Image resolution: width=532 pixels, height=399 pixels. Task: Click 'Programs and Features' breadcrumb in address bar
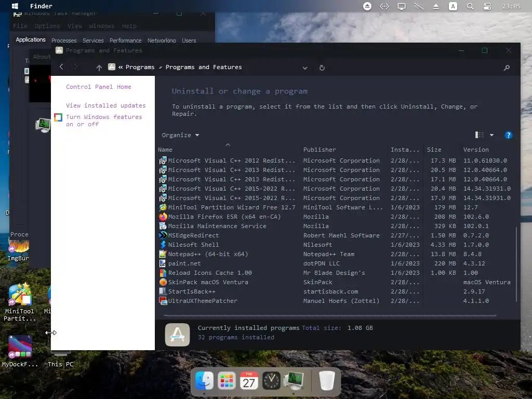pyautogui.click(x=204, y=67)
